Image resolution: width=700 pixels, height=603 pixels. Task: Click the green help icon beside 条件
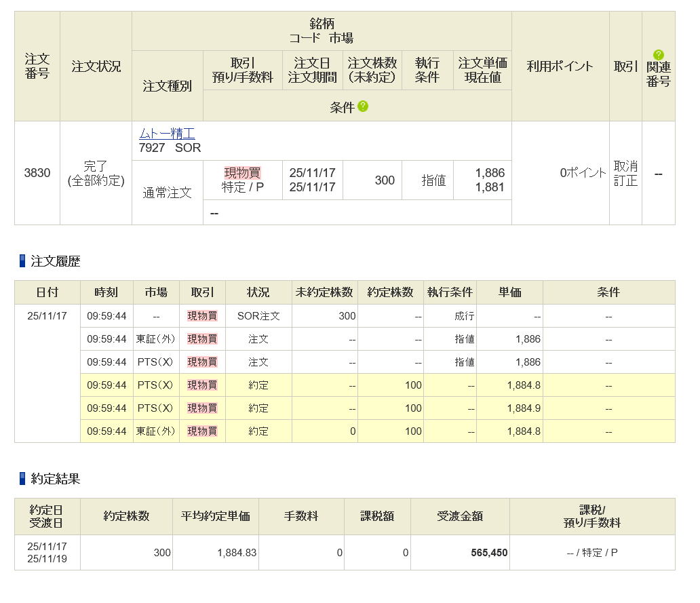point(363,106)
